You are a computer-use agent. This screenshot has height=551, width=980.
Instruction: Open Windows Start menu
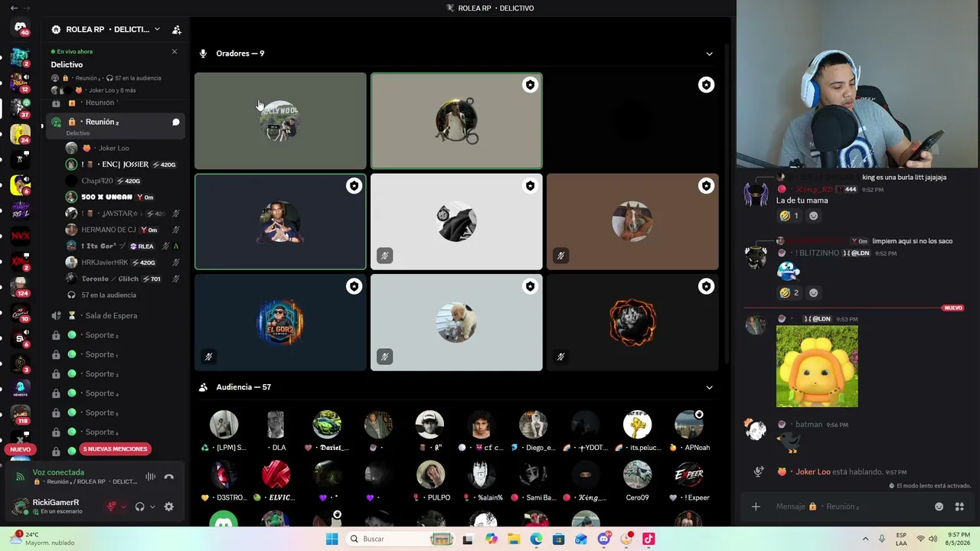332,539
